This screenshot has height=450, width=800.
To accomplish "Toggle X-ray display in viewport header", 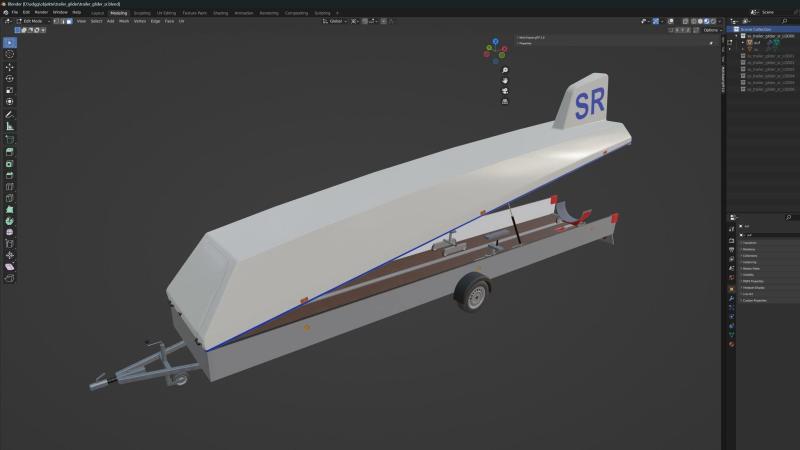I will coord(685,21).
